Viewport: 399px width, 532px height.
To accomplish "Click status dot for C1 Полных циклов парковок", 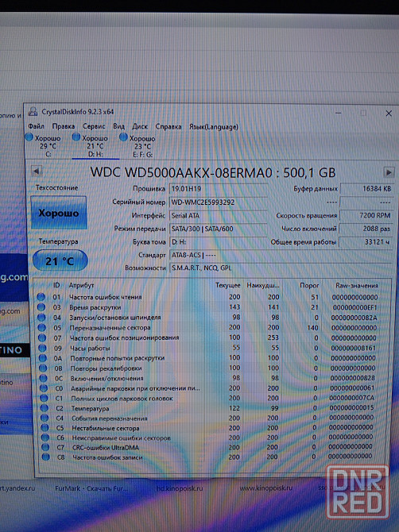I will tap(45, 398).
